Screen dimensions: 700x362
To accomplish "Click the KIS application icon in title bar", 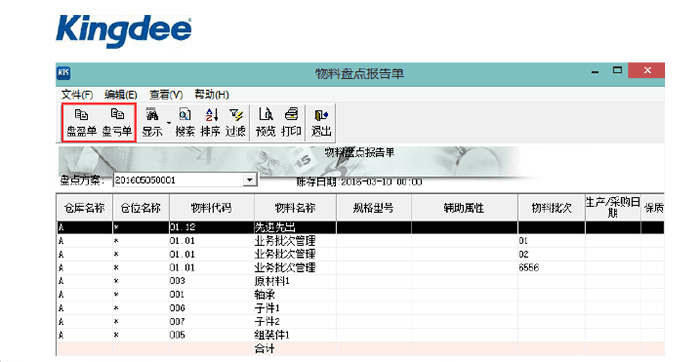I will (63, 73).
